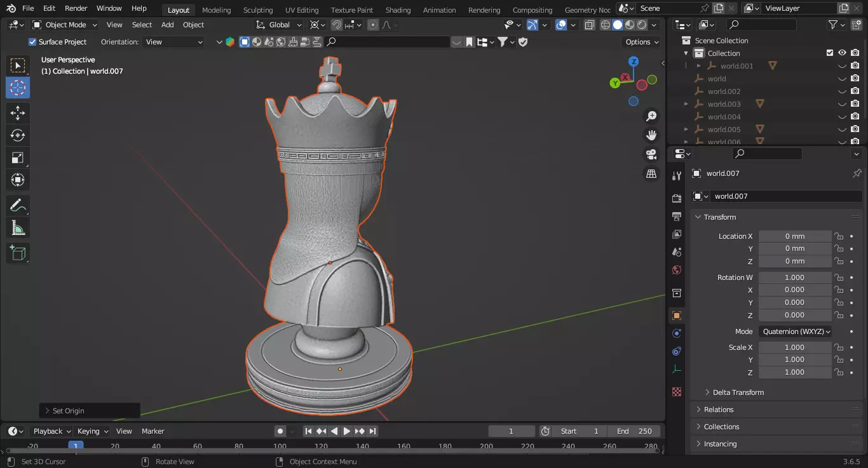Select the Select Box tool
Screen dimensions: 868x468
(18, 65)
